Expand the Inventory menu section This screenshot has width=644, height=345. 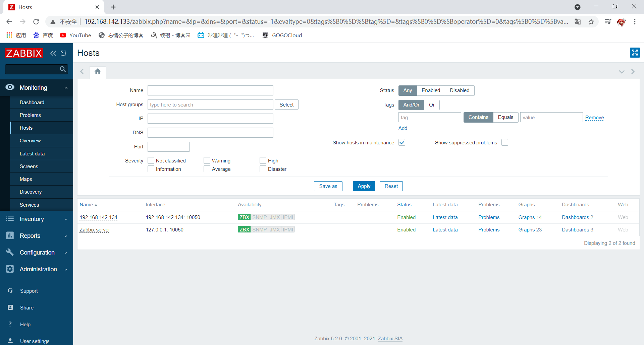[66, 219]
